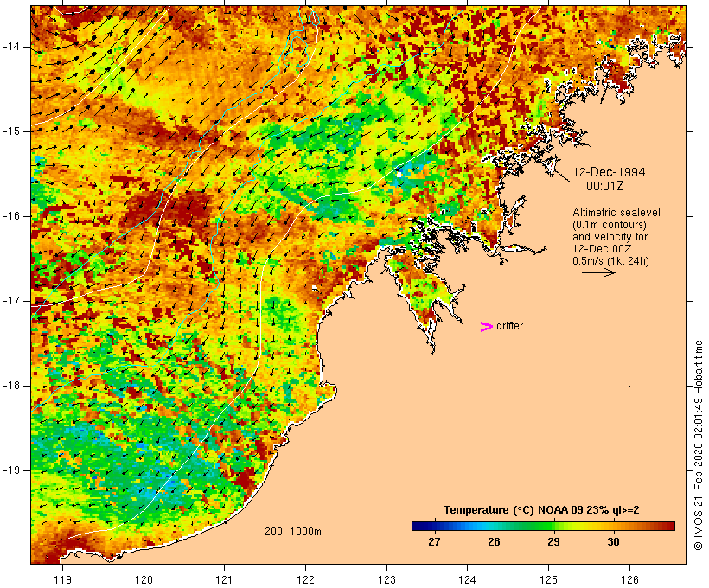The image size is (709, 588).
Task: Click the colorbar tick label '30'
Action: (613, 542)
